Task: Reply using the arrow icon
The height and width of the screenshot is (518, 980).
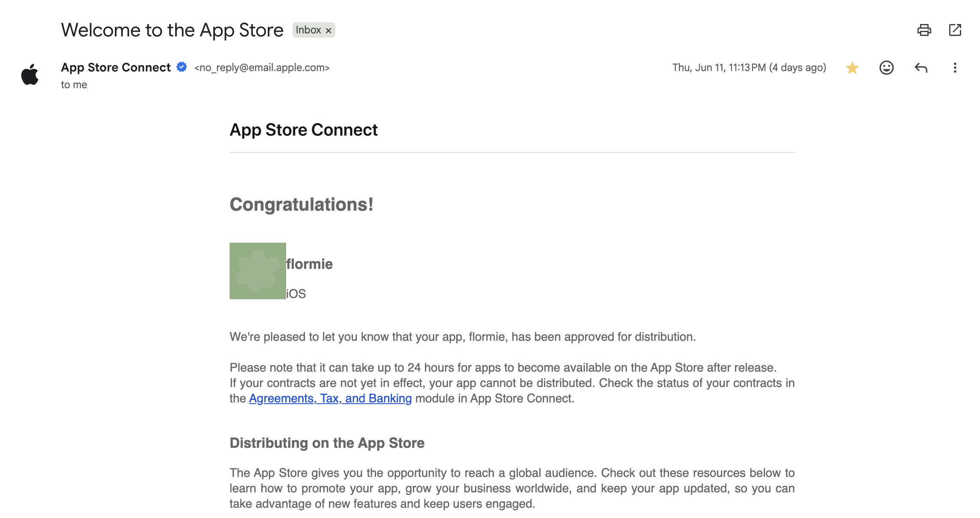Action: tap(920, 68)
